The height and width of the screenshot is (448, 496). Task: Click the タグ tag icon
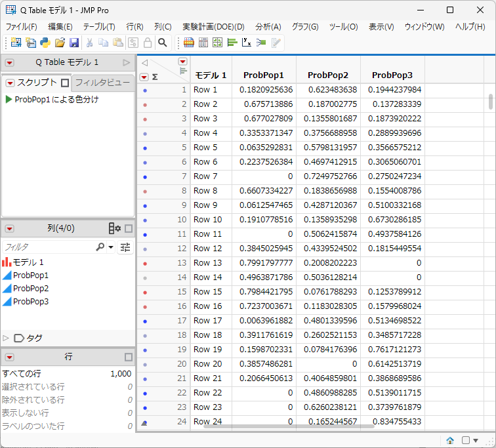[x=19, y=338]
